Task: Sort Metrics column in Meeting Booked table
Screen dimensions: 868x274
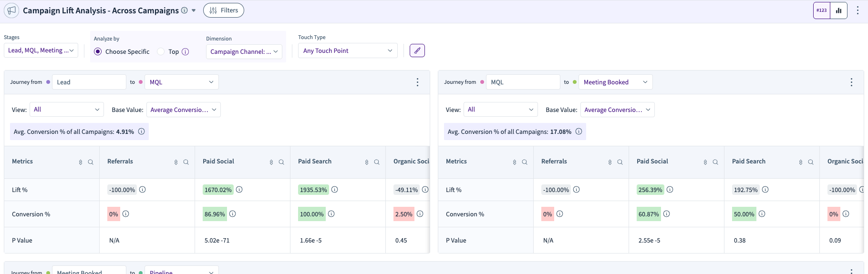Action: (x=515, y=162)
